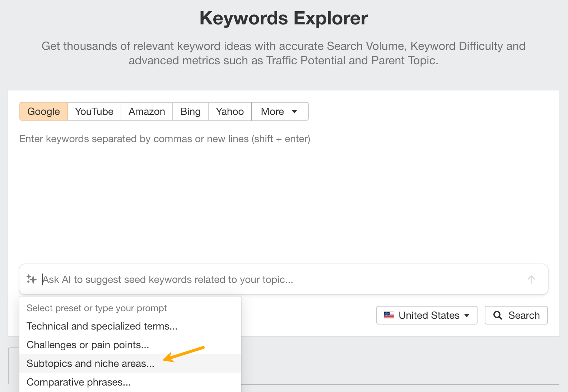Viewport: 568px width, 392px height.
Task: Select Amazon as the search engine
Action: click(x=146, y=111)
